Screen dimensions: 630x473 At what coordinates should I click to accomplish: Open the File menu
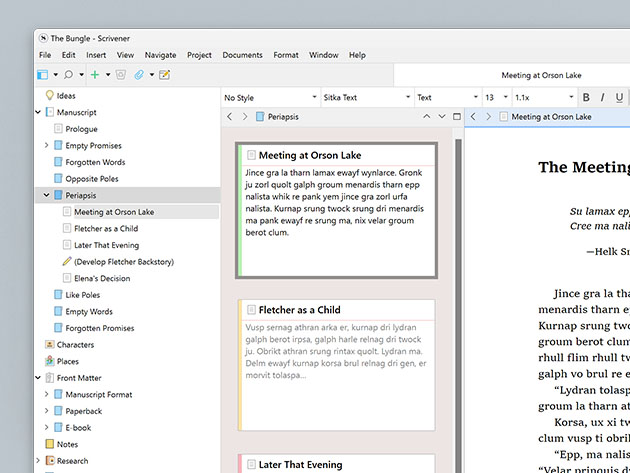(45, 55)
